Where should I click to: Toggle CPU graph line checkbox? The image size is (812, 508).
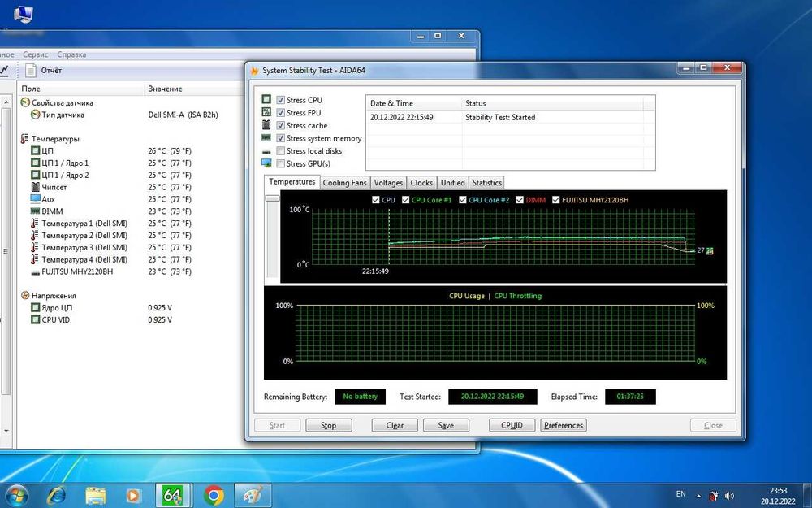pos(376,200)
